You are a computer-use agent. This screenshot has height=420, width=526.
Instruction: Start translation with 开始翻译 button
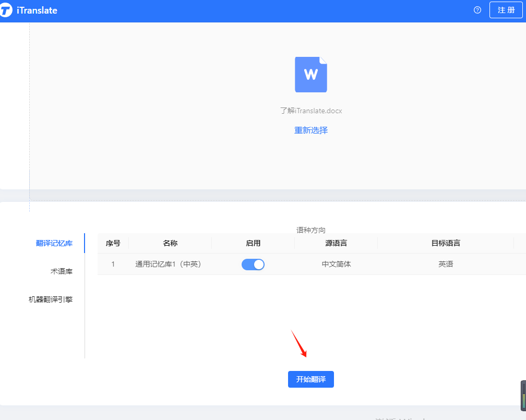tap(311, 379)
